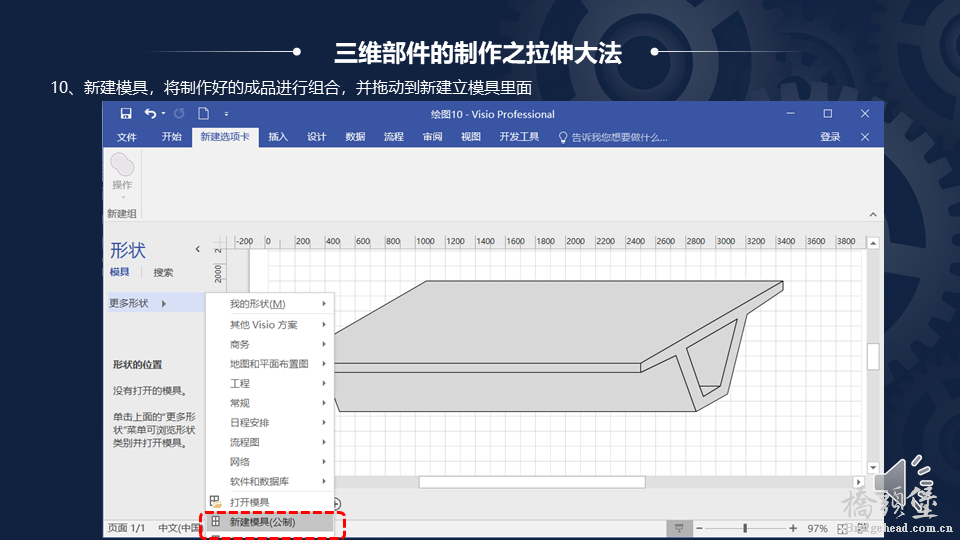Open the 文件 (File) tab
The height and width of the screenshot is (540, 960).
(127, 137)
